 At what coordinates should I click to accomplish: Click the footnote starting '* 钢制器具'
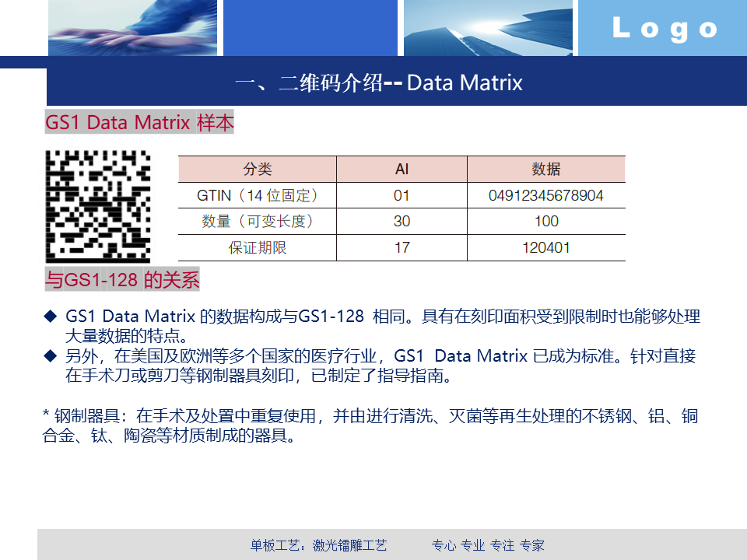pyautogui.click(x=370, y=425)
